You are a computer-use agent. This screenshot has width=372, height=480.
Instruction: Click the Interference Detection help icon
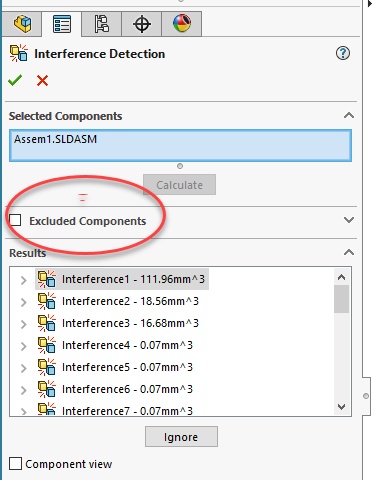[343, 53]
